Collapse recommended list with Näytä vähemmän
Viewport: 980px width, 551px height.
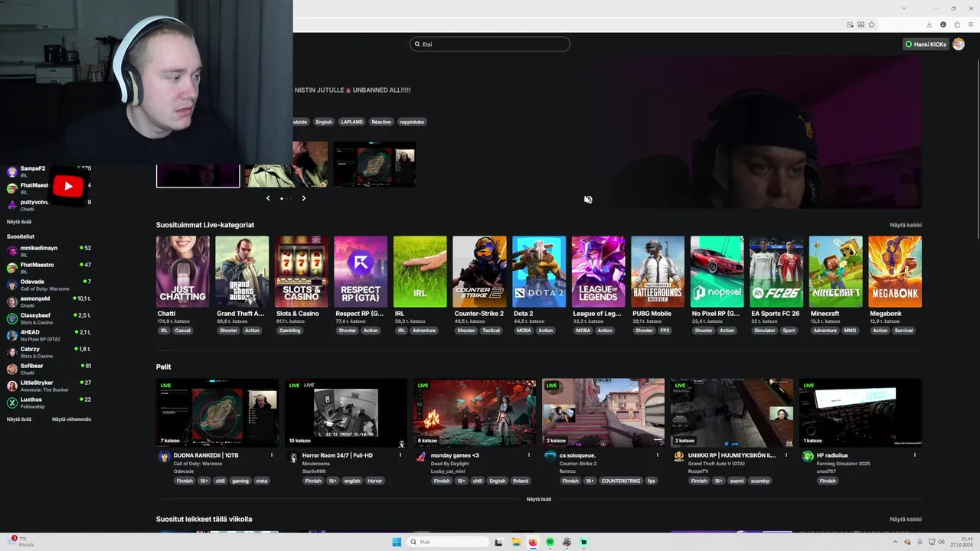pyautogui.click(x=71, y=419)
